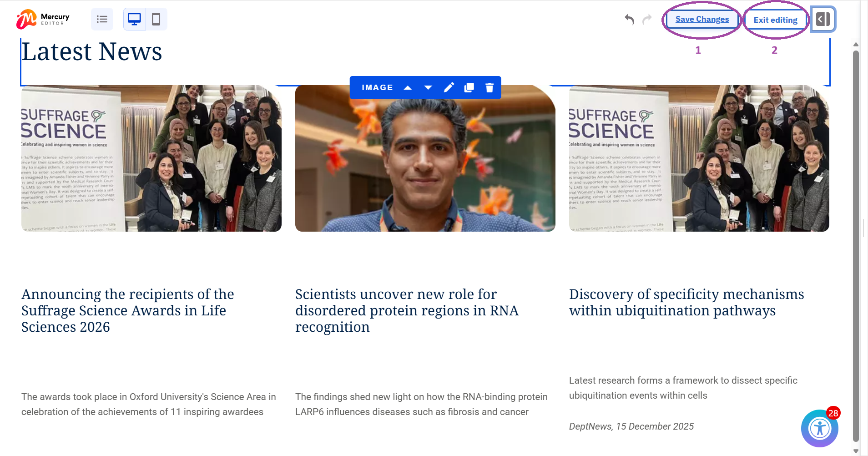Select the Latest News heading
Image resolution: width=868 pixels, height=456 pixels.
pos(92,51)
